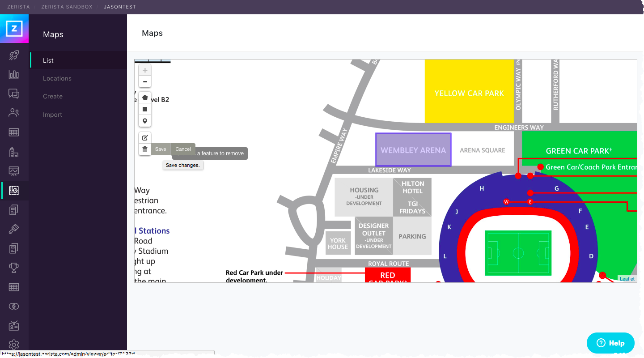Click the Zerista Z logo
The height and width of the screenshot is (358, 644).
tap(14, 29)
